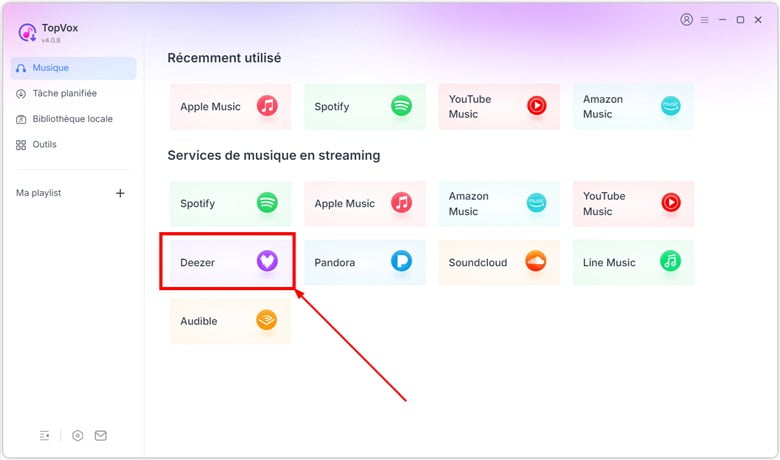780x460 pixels.
Task: Select the Musique sidebar tab
Action: [x=73, y=68]
